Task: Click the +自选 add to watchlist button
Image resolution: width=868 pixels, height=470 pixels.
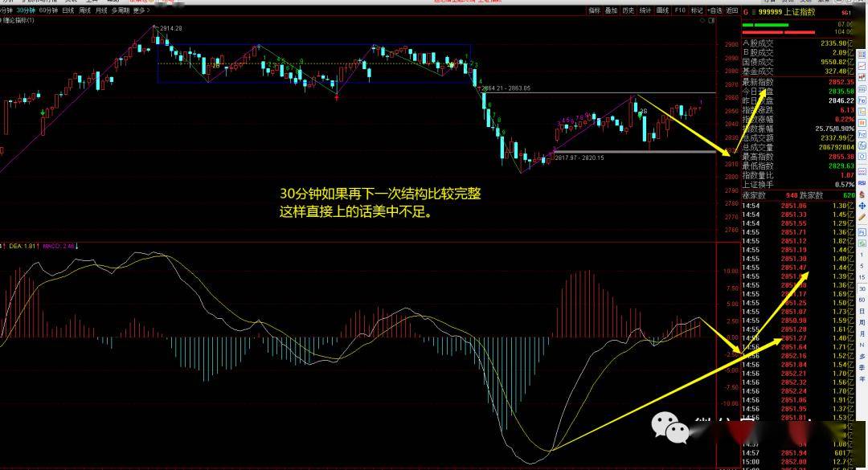Action: coord(714,10)
